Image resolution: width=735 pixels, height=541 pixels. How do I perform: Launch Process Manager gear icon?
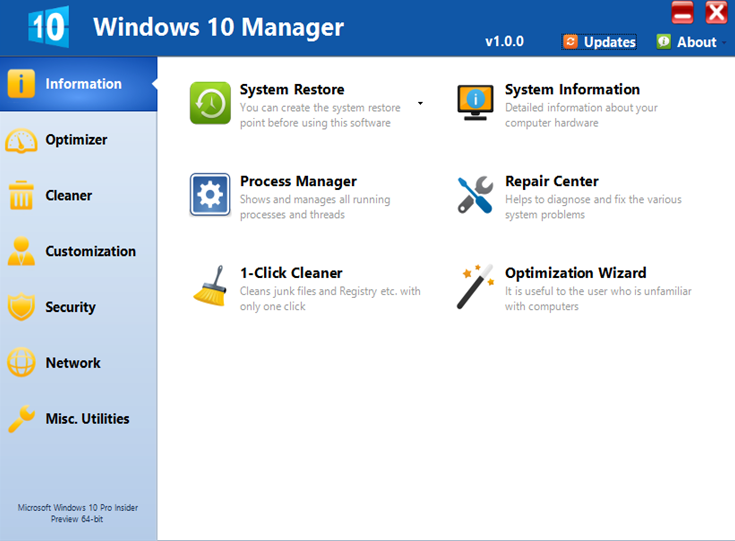(210, 195)
